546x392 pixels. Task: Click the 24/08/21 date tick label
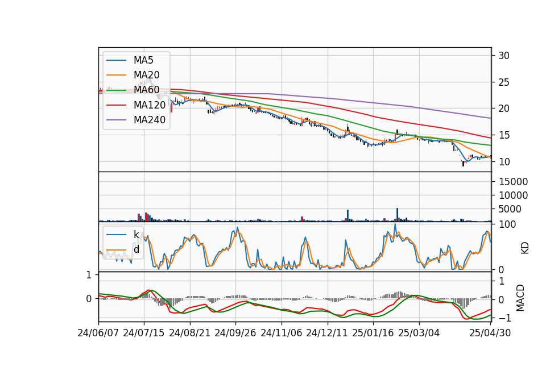pyautogui.click(x=190, y=333)
